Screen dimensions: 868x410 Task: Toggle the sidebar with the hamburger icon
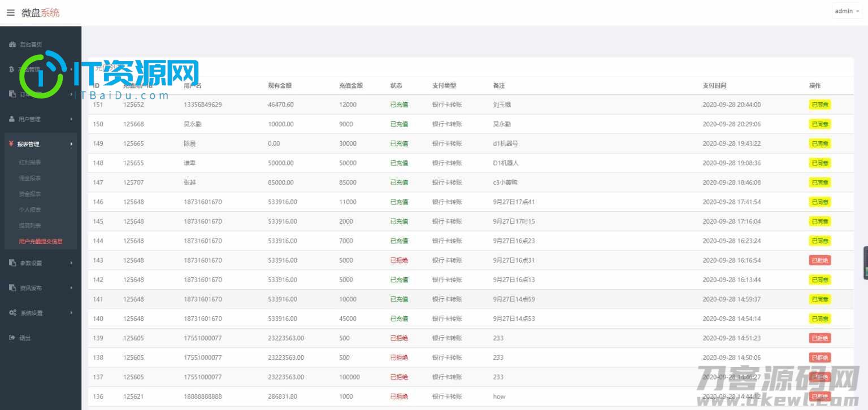11,12
